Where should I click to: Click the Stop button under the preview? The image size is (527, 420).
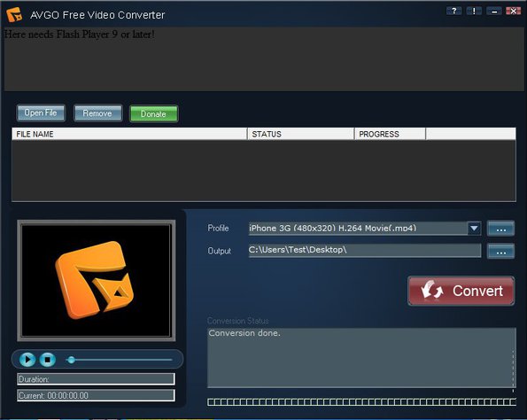coord(48,360)
